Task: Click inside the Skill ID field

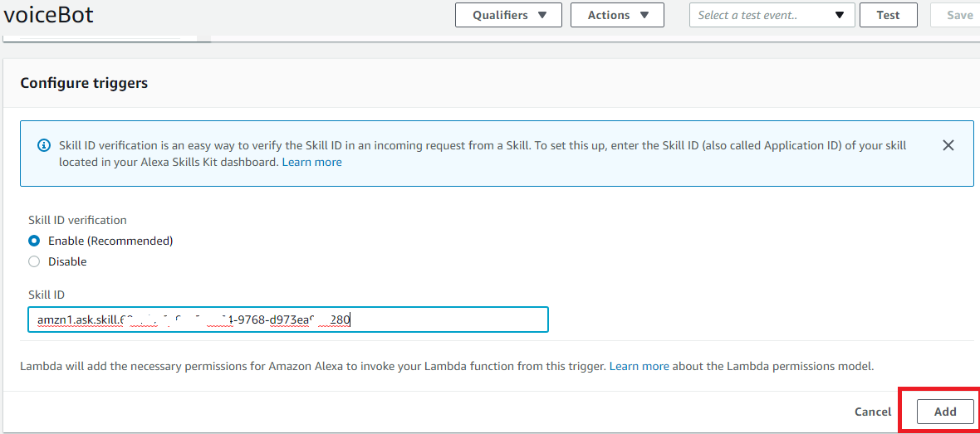Action: [288, 319]
